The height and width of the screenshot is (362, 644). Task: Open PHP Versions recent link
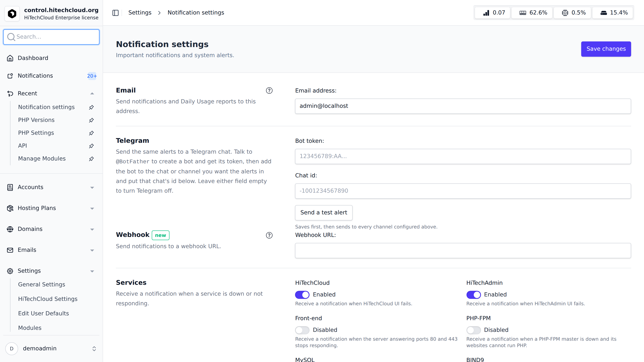[36, 120]
